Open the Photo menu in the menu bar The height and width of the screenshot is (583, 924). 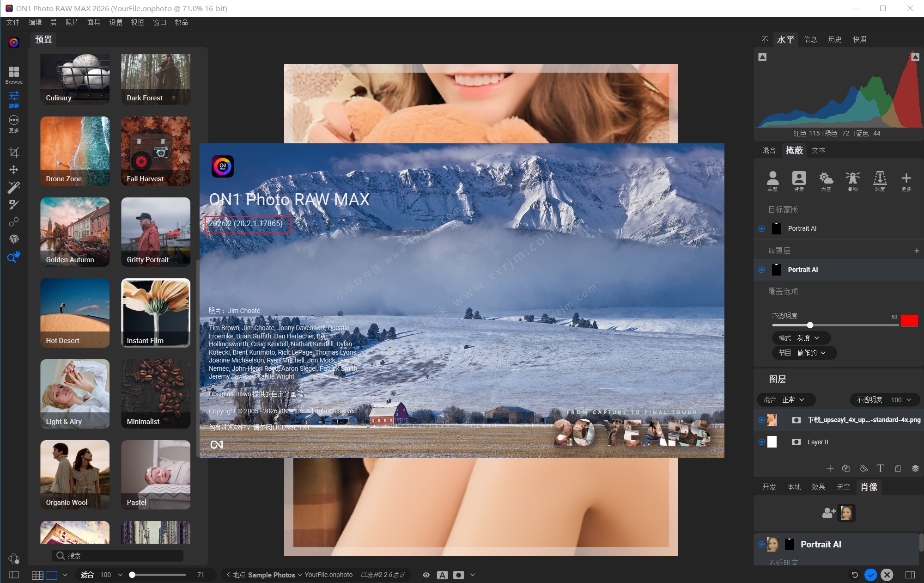pyautogui.click(x=72, y=22)
